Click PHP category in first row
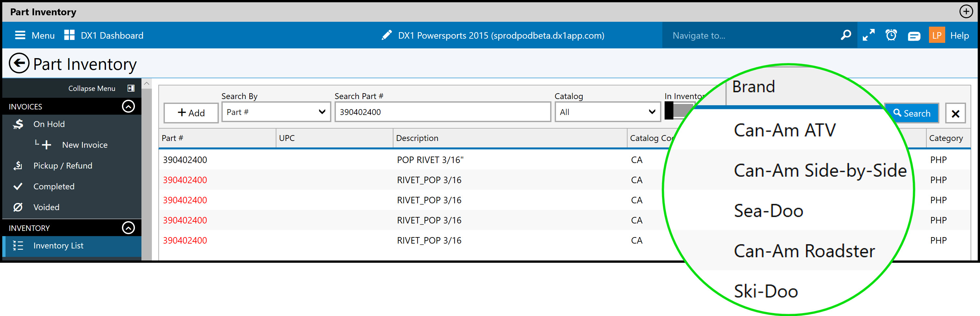 [x=938, y=160]
